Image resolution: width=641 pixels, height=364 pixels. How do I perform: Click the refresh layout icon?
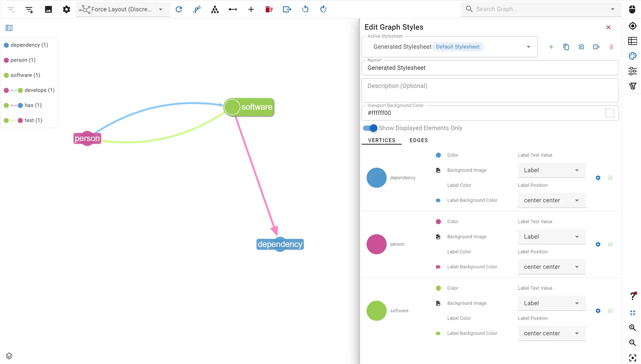[179, 9]
